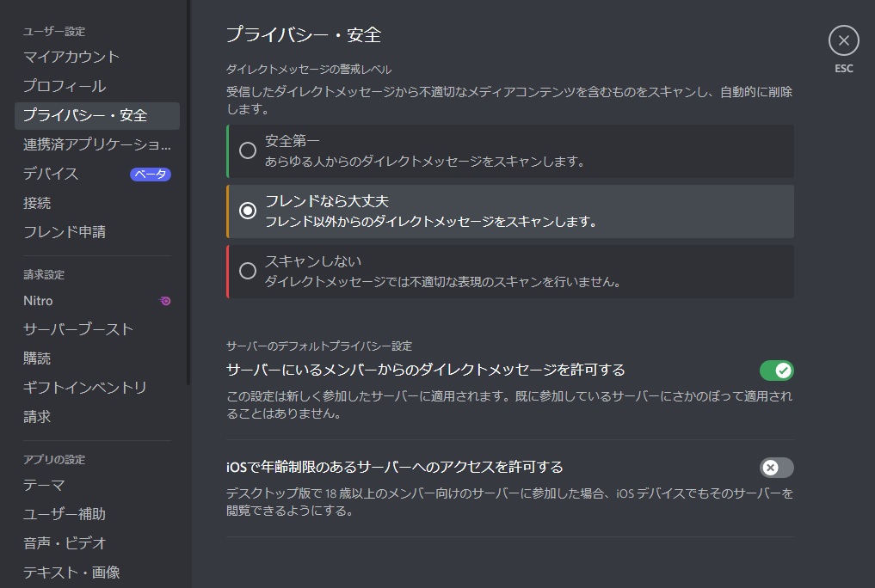Disable direct messages from server members toggle
Image resolution: width=875 pixels, height=588 pixels.
coord(776,371)
